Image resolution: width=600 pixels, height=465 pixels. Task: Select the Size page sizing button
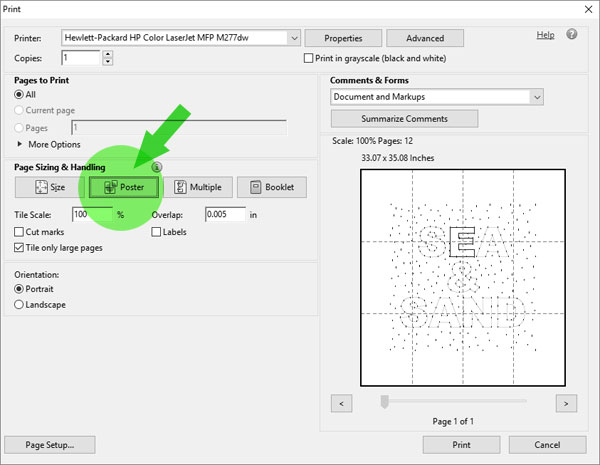(x=50, y=187)
